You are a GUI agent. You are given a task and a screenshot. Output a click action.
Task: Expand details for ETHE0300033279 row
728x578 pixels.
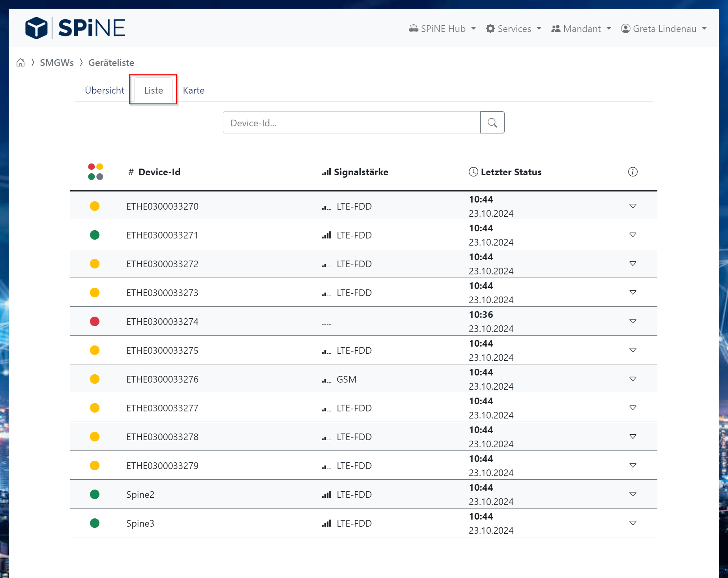pos(633,465)
